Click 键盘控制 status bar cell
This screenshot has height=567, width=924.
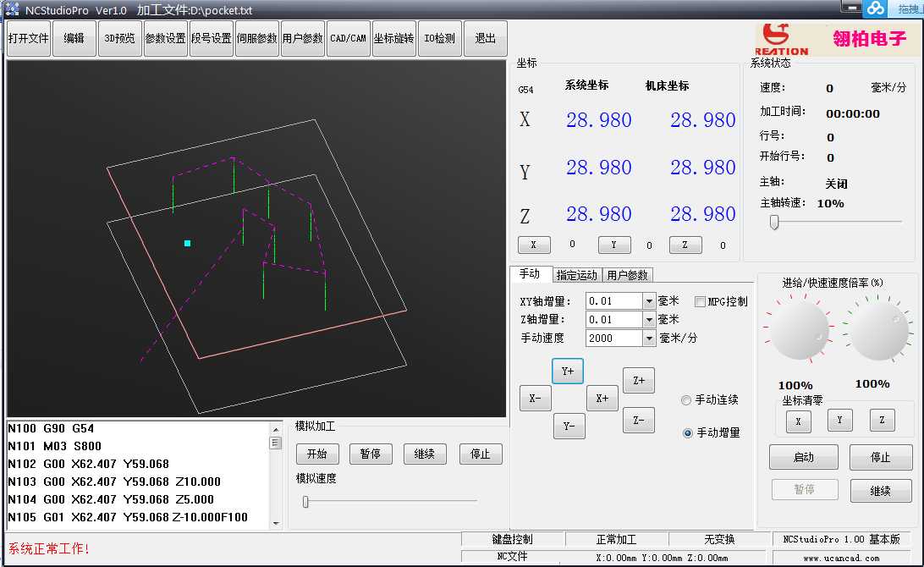point(512,539)
